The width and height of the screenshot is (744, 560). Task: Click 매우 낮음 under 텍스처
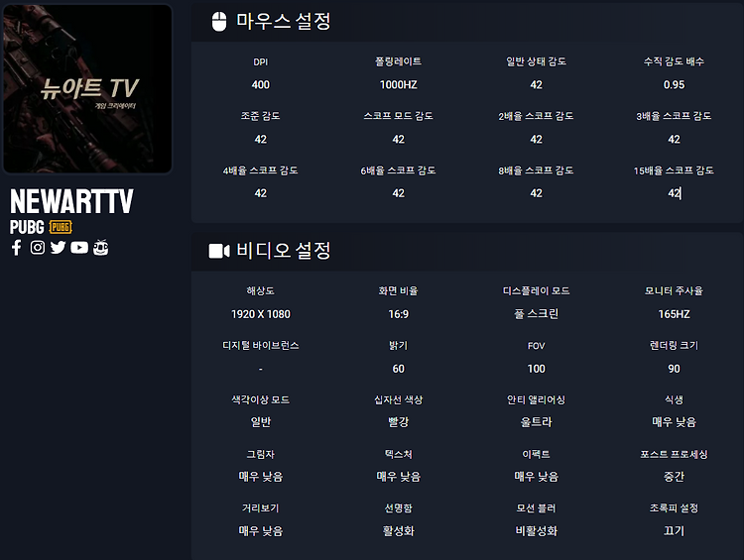pos(399,477)
